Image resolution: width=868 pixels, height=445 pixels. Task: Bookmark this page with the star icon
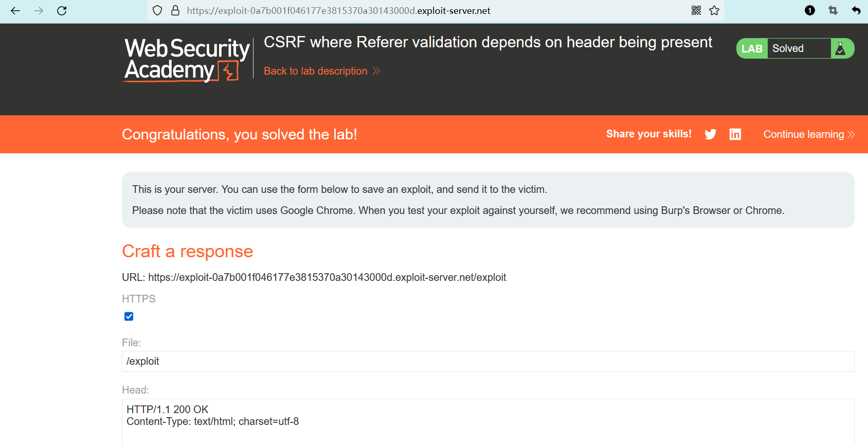pyautogui.click(x=714, y=11)
